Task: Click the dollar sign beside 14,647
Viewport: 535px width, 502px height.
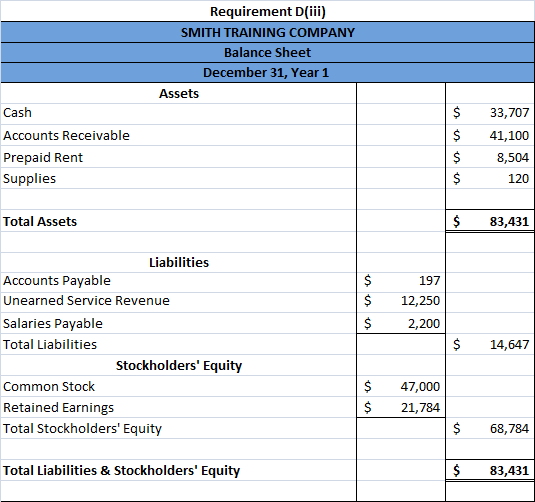Action: (x=457, y=345)
